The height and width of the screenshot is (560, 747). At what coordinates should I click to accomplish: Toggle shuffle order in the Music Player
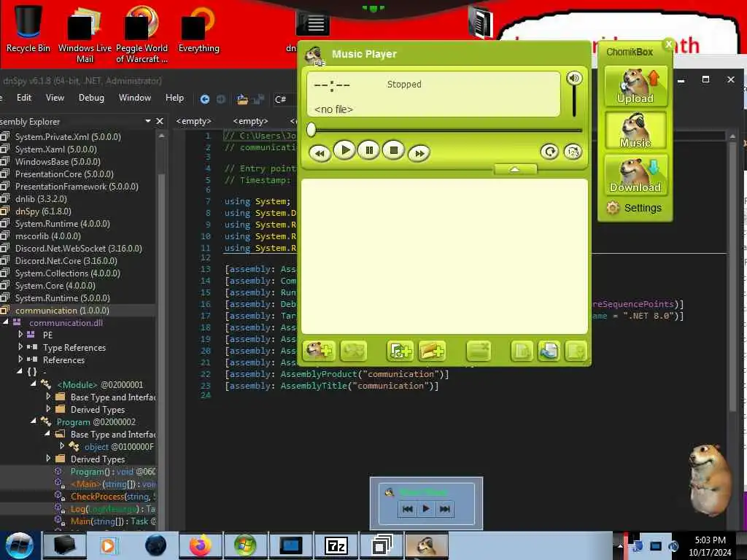click(x=573, y=152)
